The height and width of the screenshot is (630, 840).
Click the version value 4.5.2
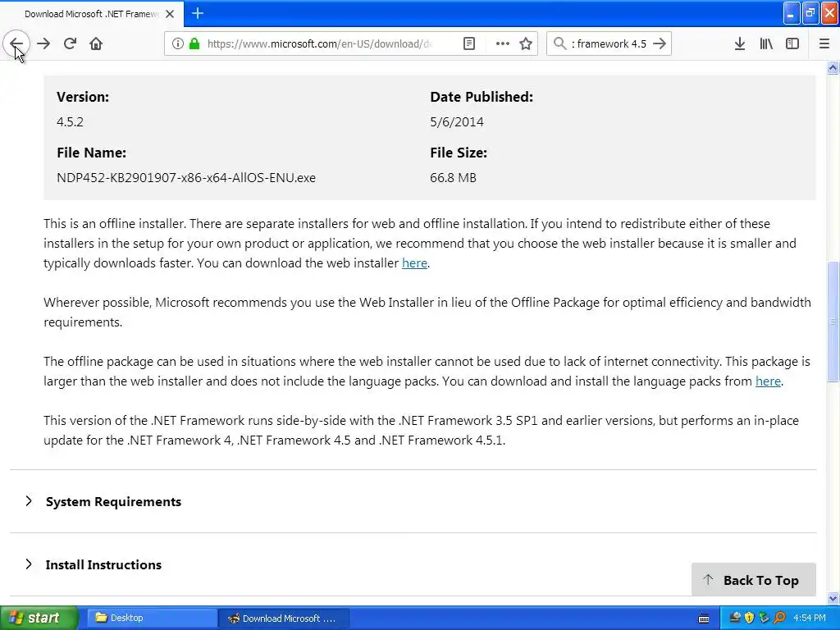click(x=71, y=122)
